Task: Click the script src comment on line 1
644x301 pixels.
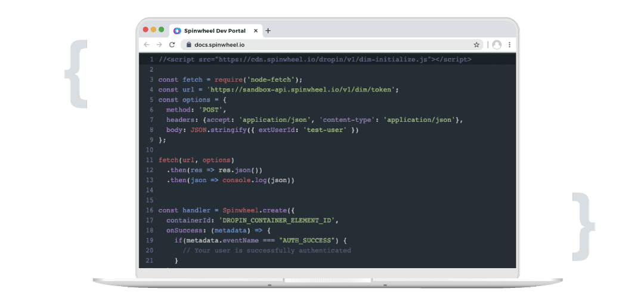Action: [x=315, y=59]
